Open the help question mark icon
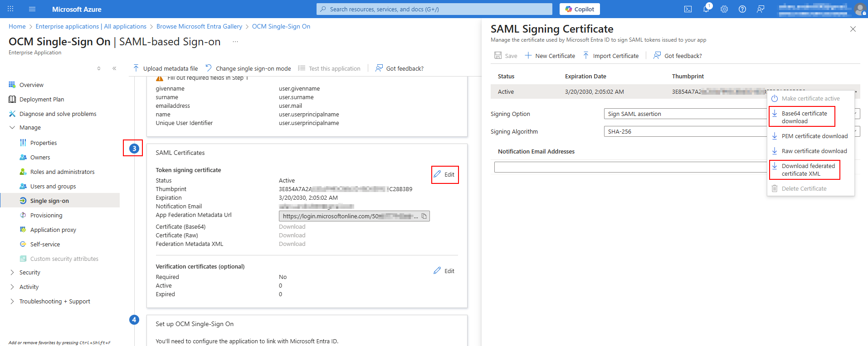868x346 pixels. pos(742,9)
